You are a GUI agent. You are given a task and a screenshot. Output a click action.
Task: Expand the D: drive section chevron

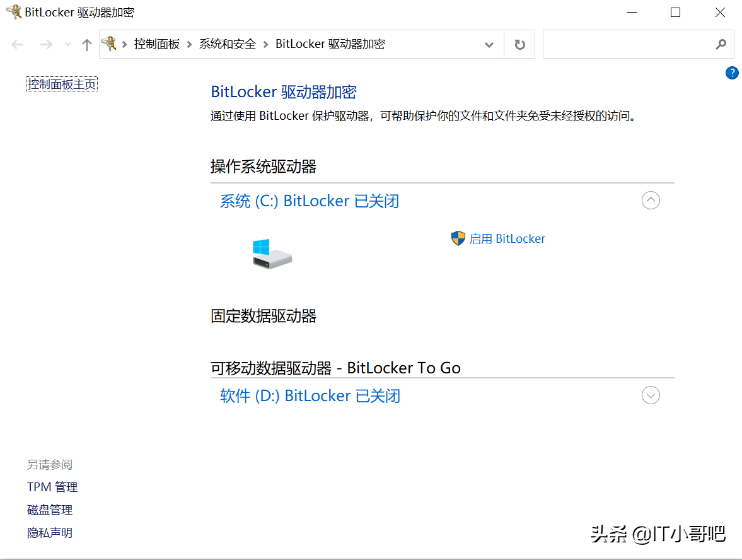(x=651, y=395)
